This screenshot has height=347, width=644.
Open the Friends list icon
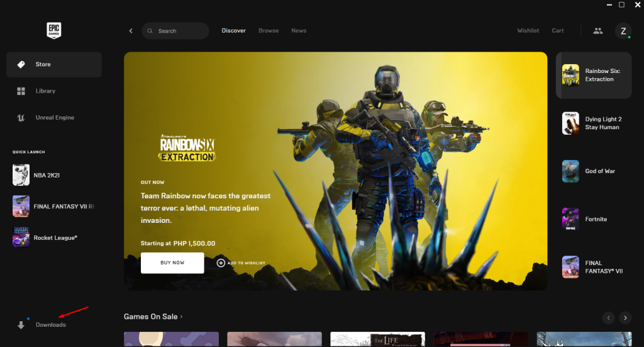click(x=598, y=31)
